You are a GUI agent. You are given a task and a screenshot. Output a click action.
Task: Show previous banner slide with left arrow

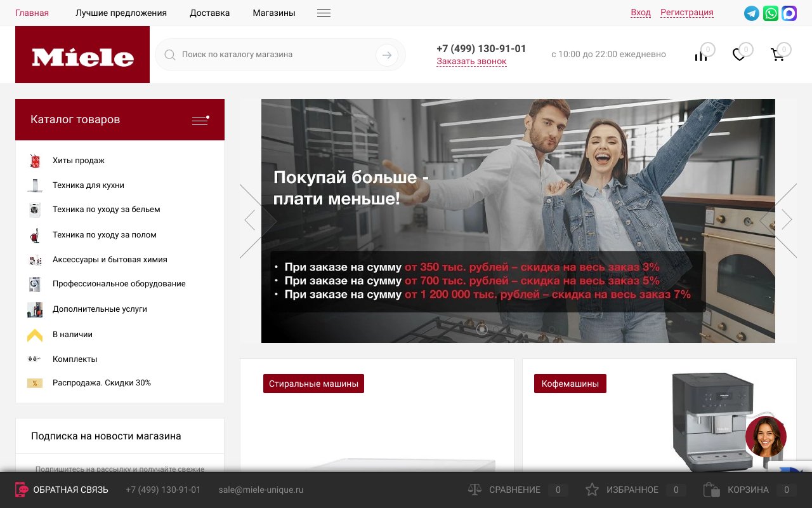(250, 220)
